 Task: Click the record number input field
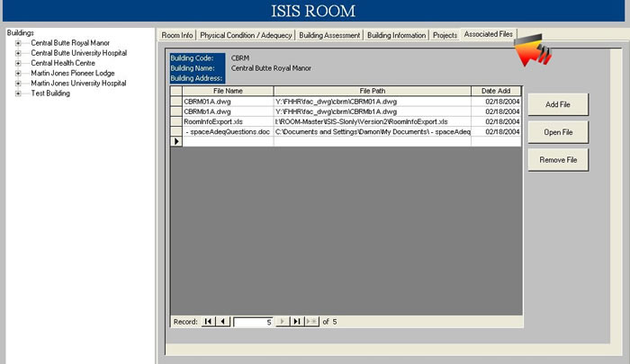(253, 322)
